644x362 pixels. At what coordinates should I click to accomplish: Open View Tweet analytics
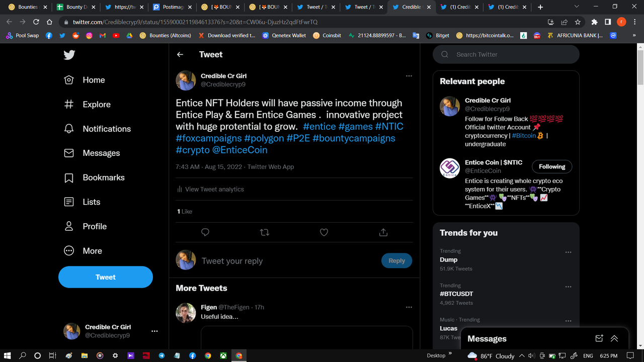coord(210,189)
